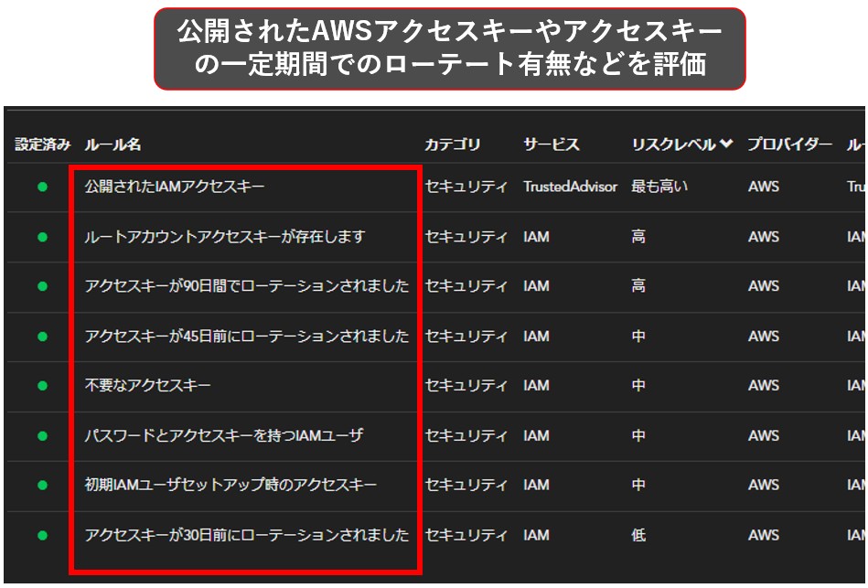This screenshot has height=588, width=868.
Task: Click status indicator for 45日前 rotation rule
Action: click(42, 337)
